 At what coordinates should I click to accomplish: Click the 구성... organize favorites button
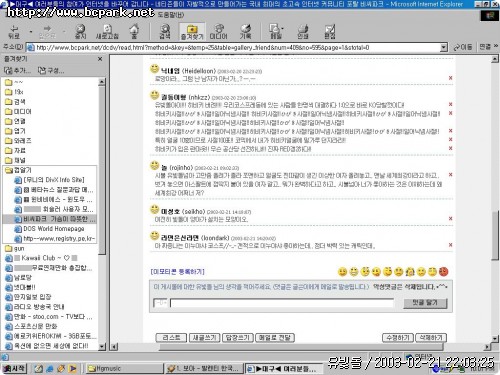(x=51, y=70)
